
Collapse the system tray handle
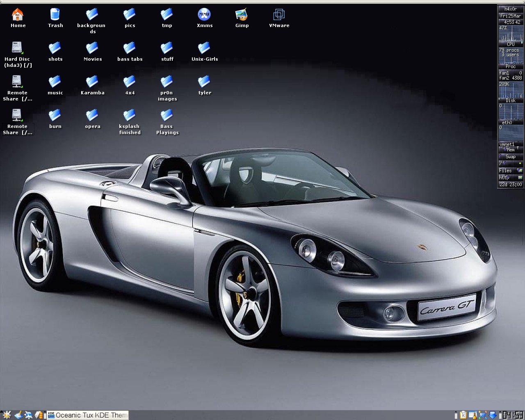click(456, 415)
